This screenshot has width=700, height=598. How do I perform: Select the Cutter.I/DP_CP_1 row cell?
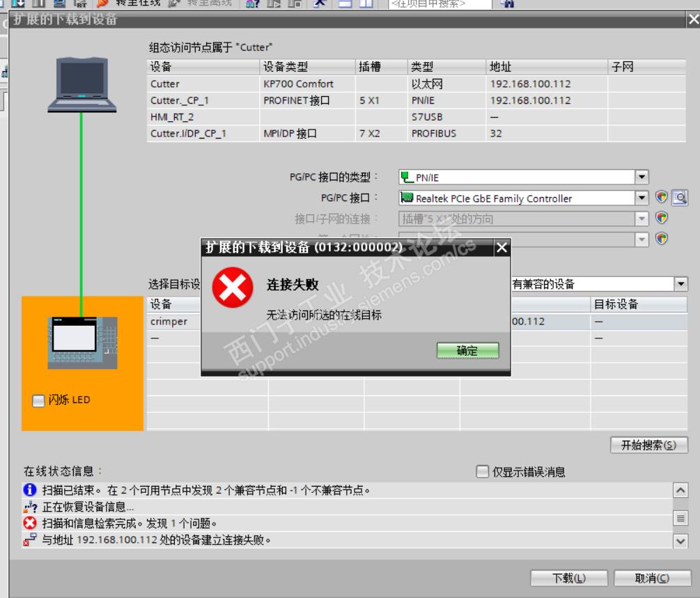pyautogui.click(x=203, y=134)
